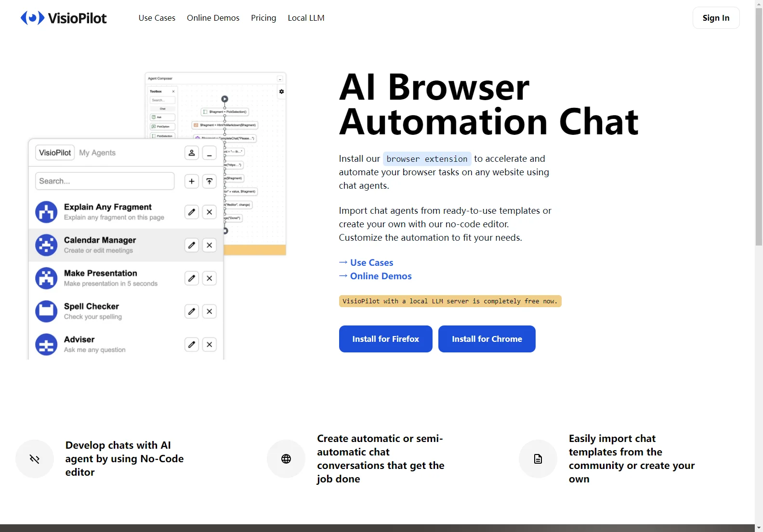The height and width of the screenshot is (532, 763).
Task: Close the Toolbox panel in Agent Composer
Action: tap(173, 91)
